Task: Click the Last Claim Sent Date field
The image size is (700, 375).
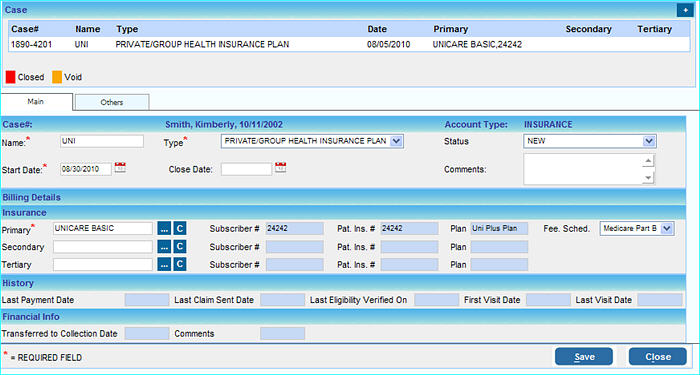Action: 283,300
